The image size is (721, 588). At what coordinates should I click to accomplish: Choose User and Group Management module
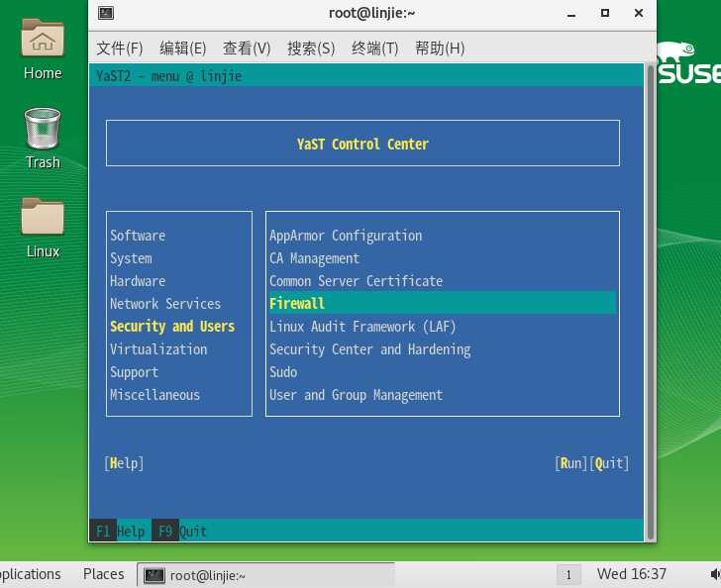[x=356, y=395]
